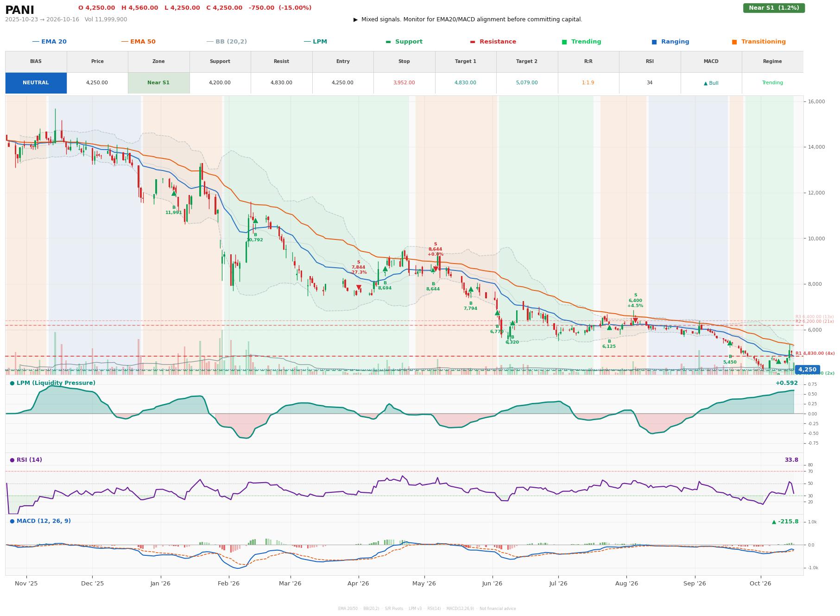Click the sell marker S 8,644 +0.0%

coord(436,269)
